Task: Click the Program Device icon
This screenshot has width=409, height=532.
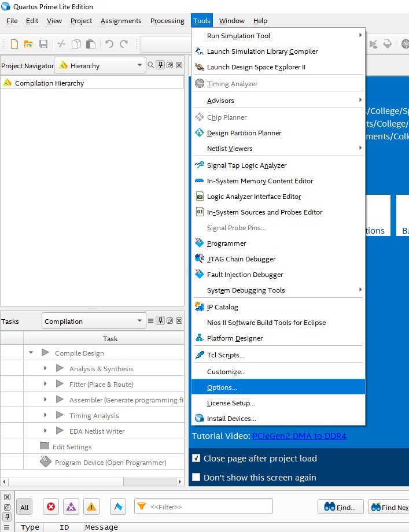Action: [46, 462]
